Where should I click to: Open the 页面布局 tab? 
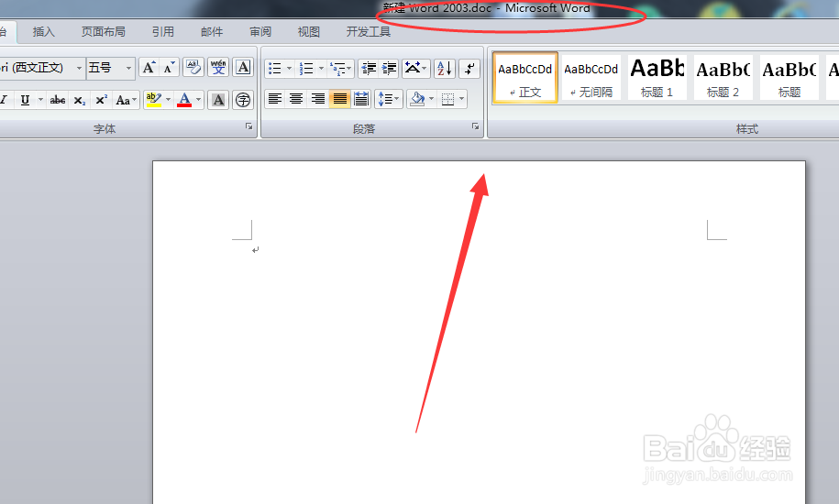[103, 31]
